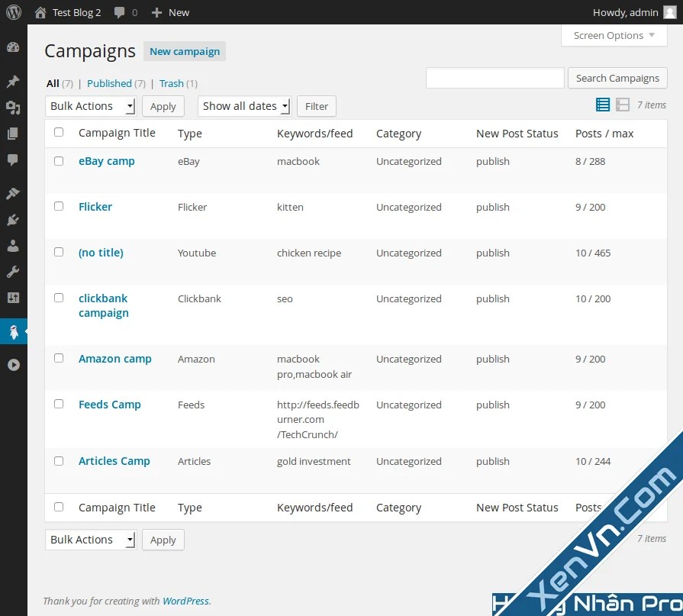Open Media via the sidebar media icon
Viewport: 683px width, 616px height.
click(13, 107)
